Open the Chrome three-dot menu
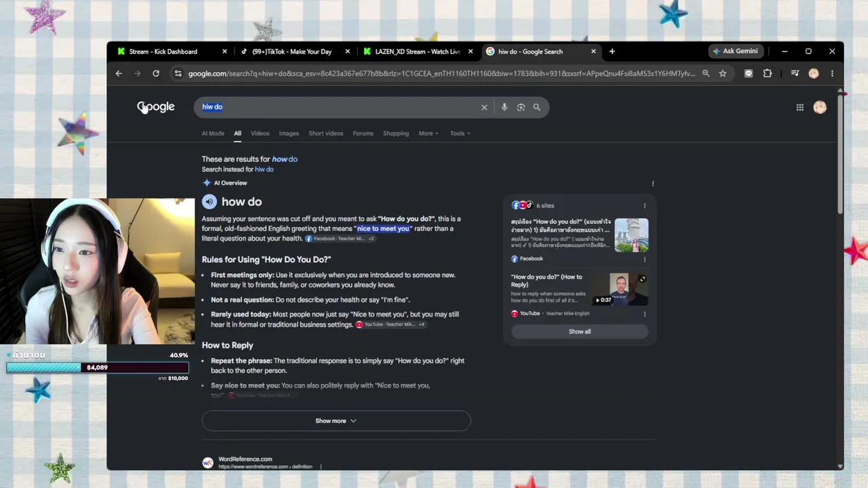868x488 pixels. pos(832,73)
